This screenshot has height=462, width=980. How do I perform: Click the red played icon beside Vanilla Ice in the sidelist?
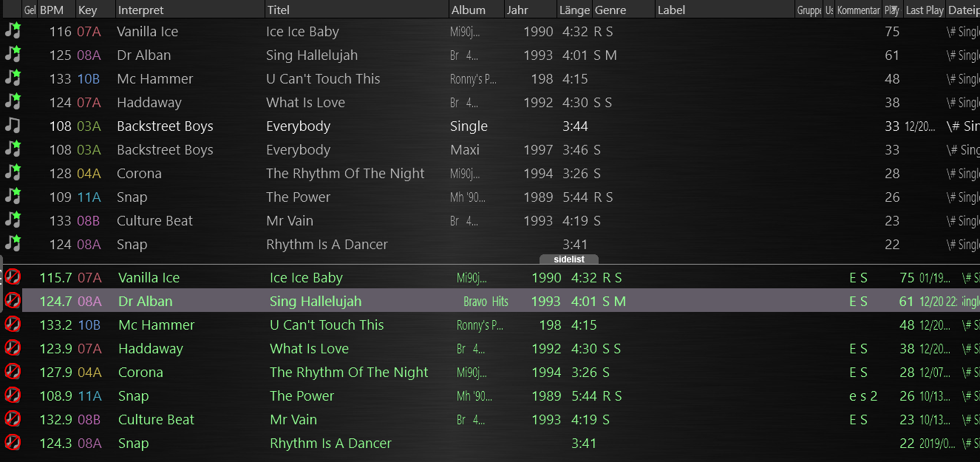[x=13, y=277]
